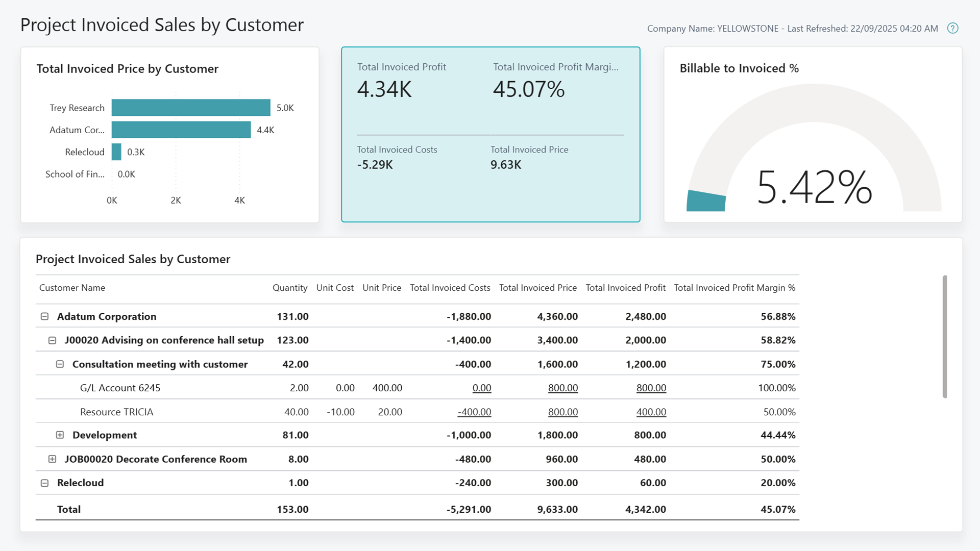The width and height of the screenshot is (980, 551).
Task: Click the underlined 0.00 cost for G/L Account 6245
Action: 481,388
